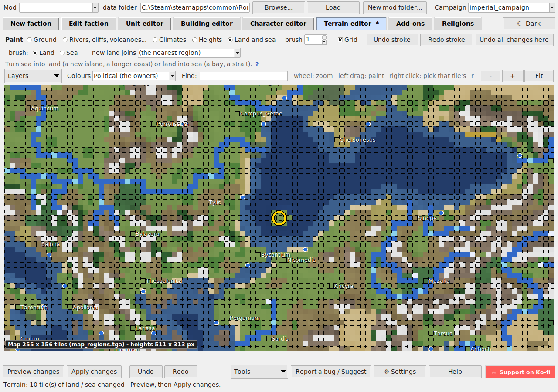Click the Tarentum settlement marker
The height and width of the screenshot is (392, 558).
17,307
